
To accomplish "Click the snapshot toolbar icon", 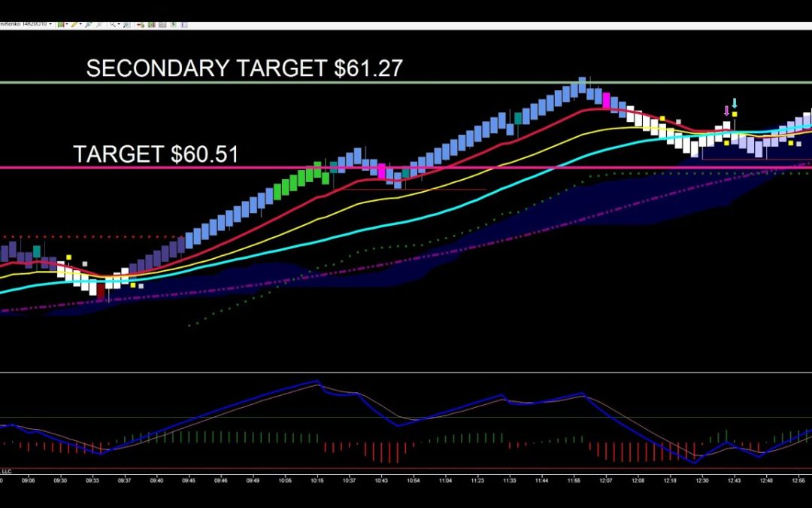I will coord(162,23).
